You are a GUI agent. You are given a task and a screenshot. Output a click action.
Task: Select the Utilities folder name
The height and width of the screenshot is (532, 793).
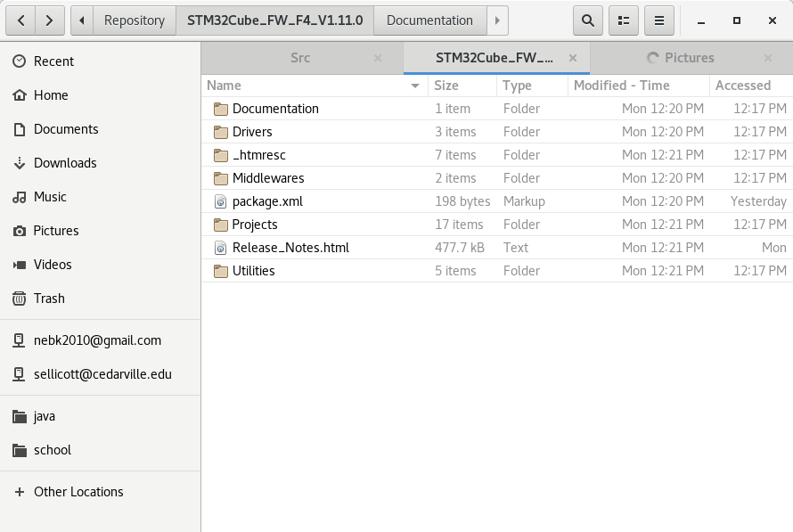tap(254, 271)
